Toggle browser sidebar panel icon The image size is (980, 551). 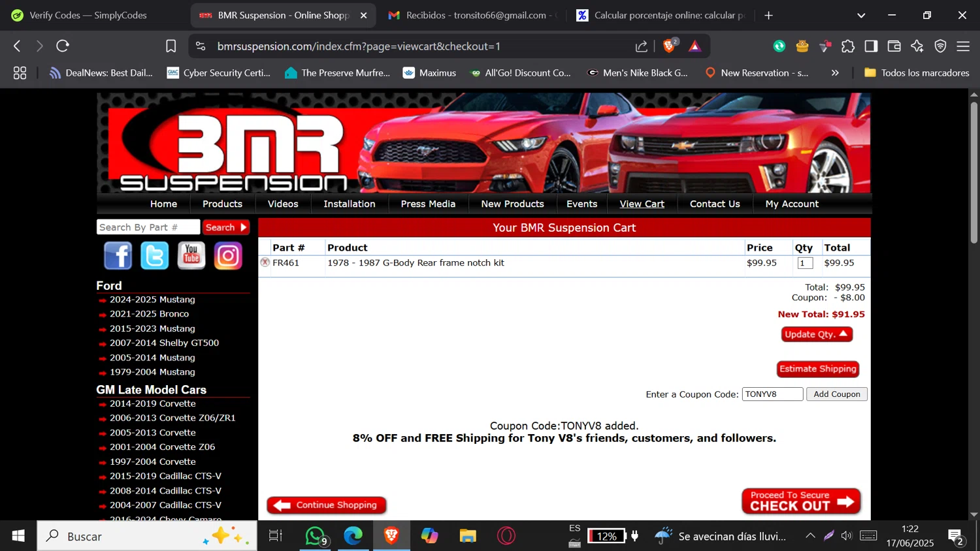tap(871, 46)
